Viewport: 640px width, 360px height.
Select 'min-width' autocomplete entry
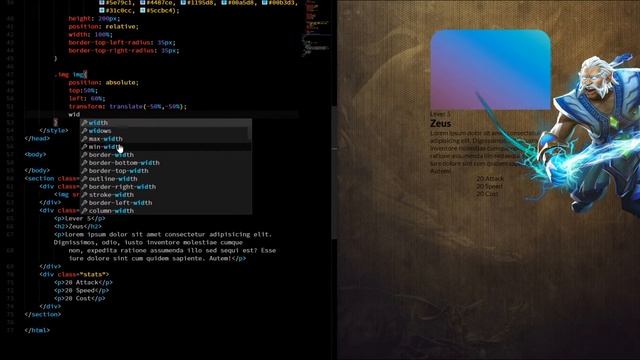coord(165,147)
